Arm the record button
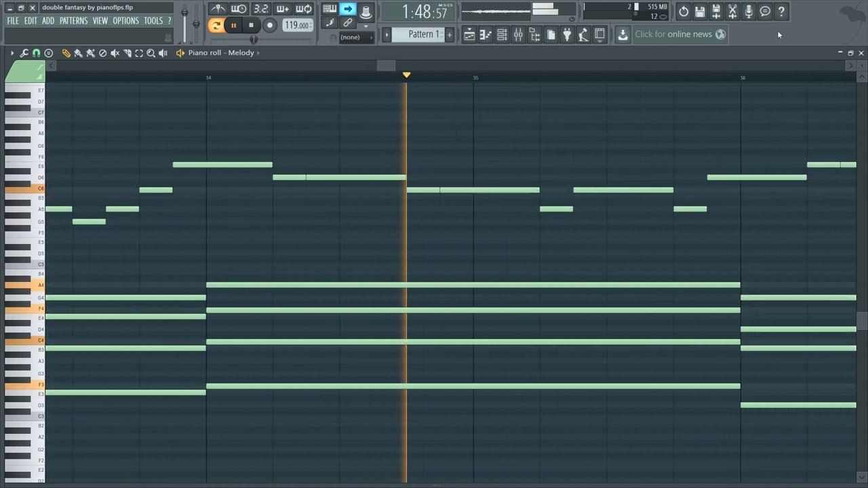The width and height of the screenshot is (868, 488). [x=269, y=26]
